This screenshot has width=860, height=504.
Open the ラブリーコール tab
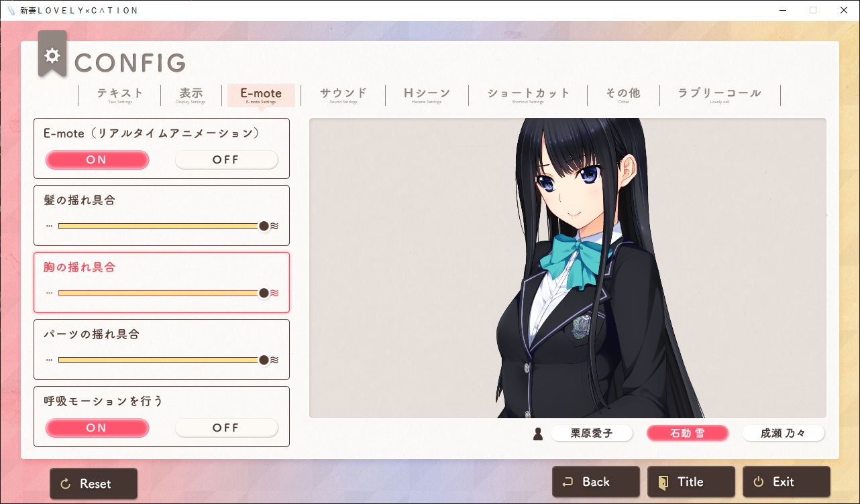point(720,95)
